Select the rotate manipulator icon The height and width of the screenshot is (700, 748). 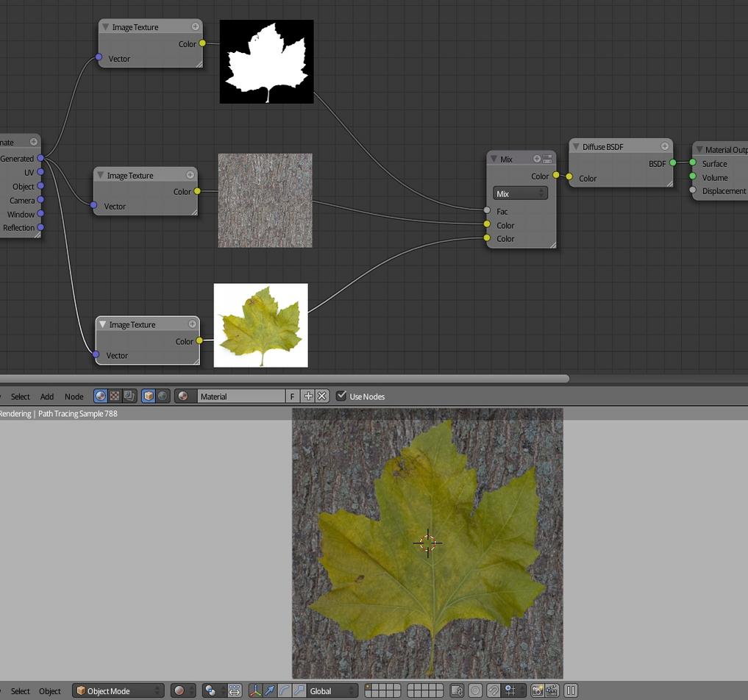point(285,691)
